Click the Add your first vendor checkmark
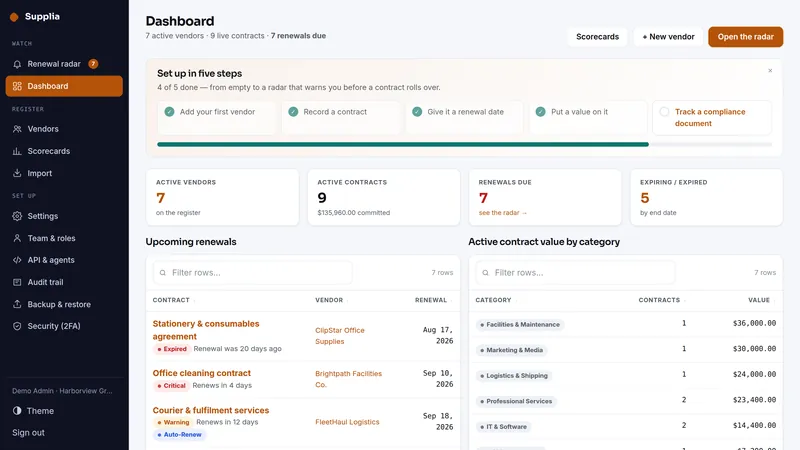 point(169,112)
